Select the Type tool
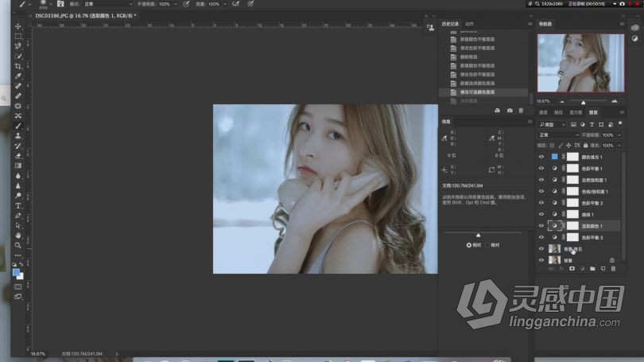The height and width of the screenshot is (362, 644). [18, 205]
